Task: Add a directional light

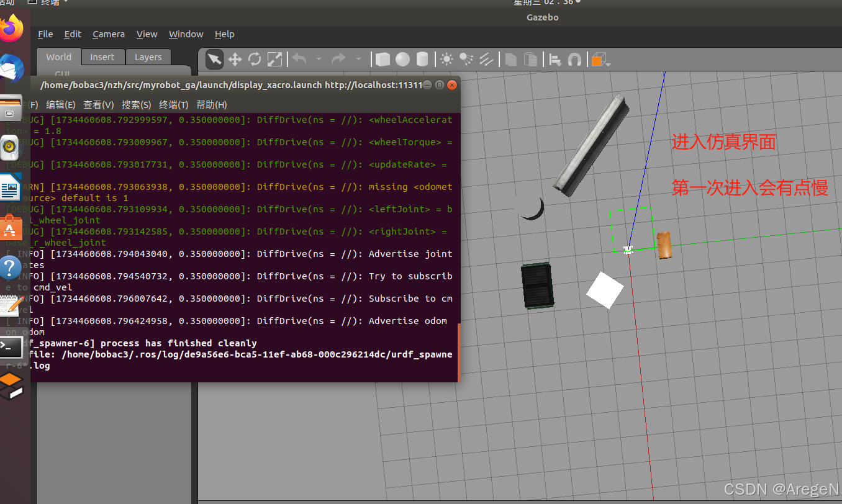Action: [x=486, y=59]
